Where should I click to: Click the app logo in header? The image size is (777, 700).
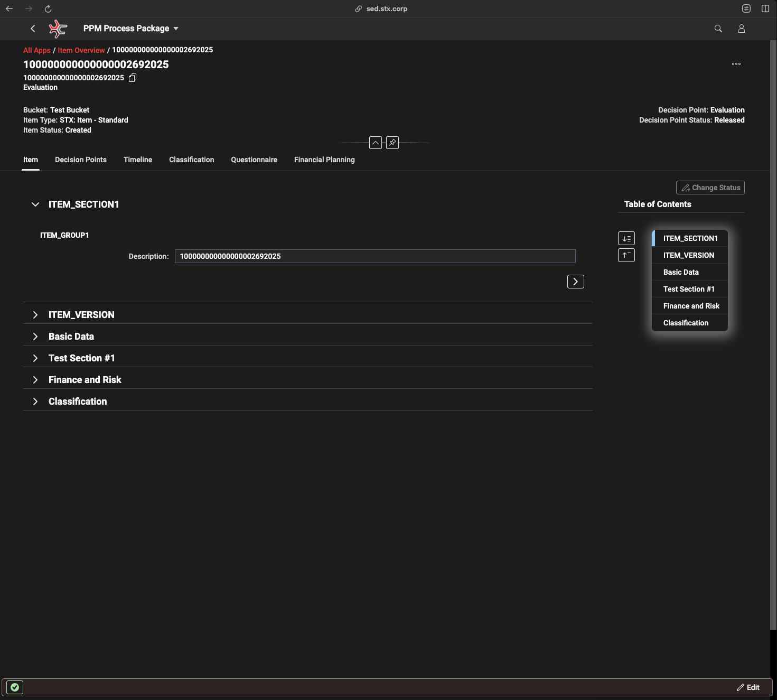pyautogui.click(x=58, y=29)
